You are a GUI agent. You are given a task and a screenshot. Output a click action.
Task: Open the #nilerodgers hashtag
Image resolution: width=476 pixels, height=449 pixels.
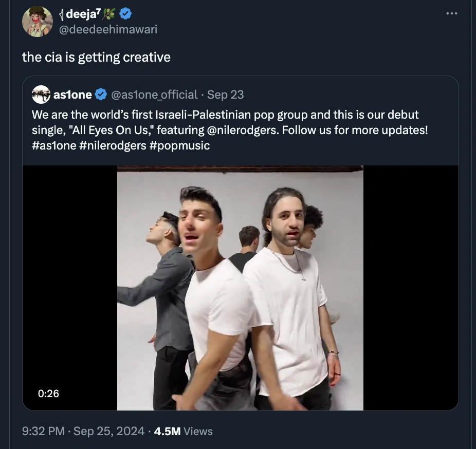point(114,145)
